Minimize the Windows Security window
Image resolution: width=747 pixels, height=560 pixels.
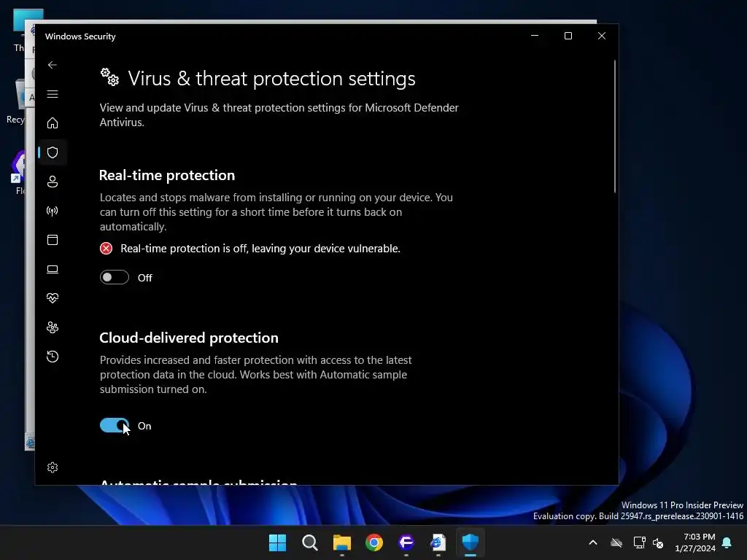(535, 36)
